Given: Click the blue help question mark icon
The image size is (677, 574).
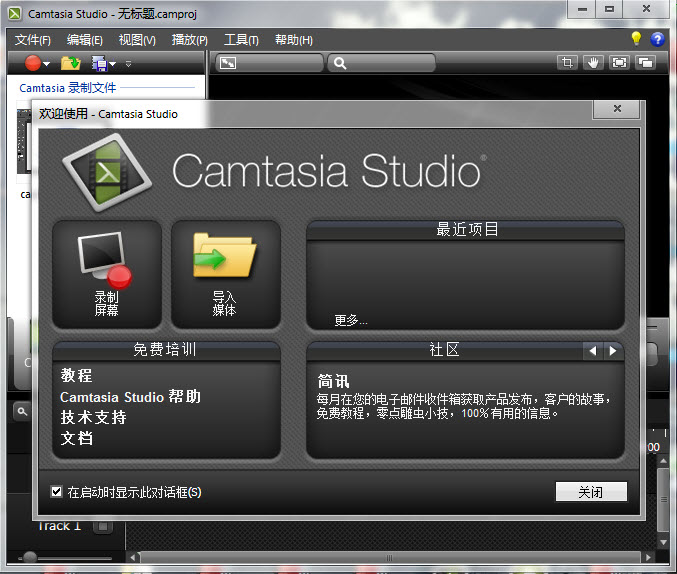Looking at the screenshot, I should 657,39.
